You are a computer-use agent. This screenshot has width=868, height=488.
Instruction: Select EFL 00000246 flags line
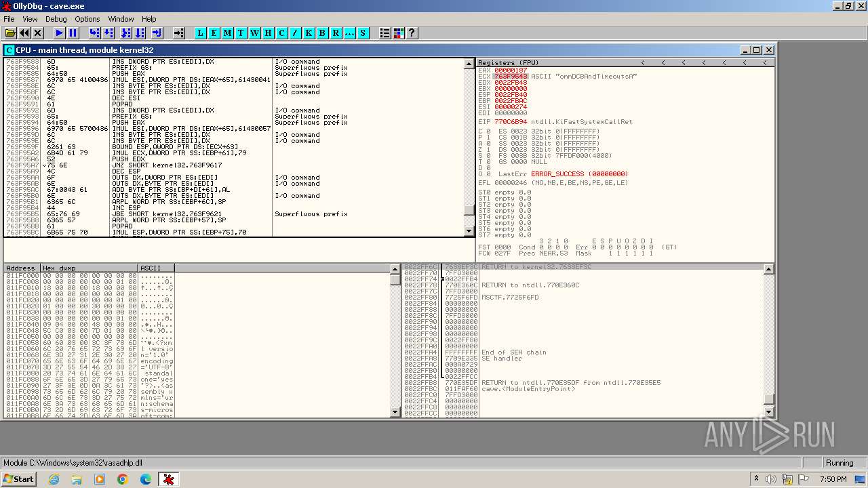point(553,183)
